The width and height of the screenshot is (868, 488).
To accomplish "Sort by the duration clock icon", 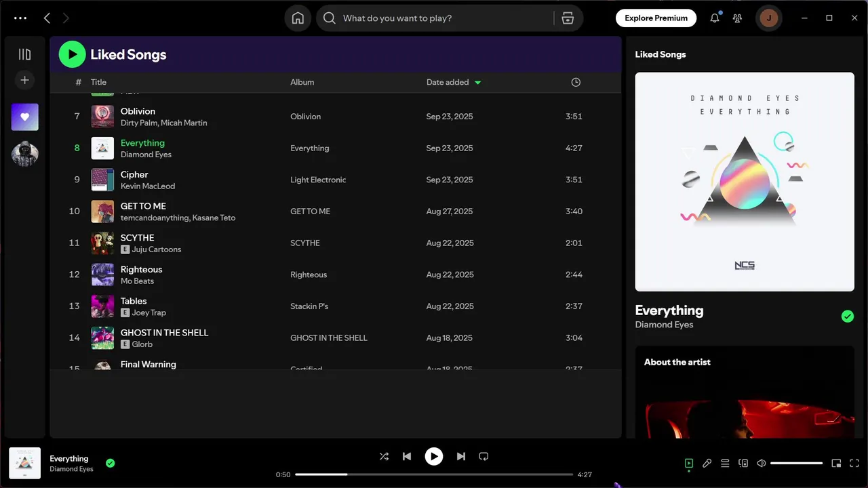I will pyautogui.click(x=576, y=82).
